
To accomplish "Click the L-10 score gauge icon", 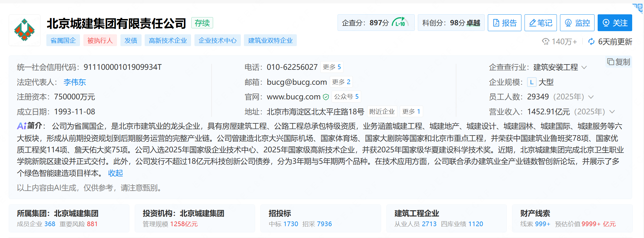I will pyautogui.click(x=400, y=23).
